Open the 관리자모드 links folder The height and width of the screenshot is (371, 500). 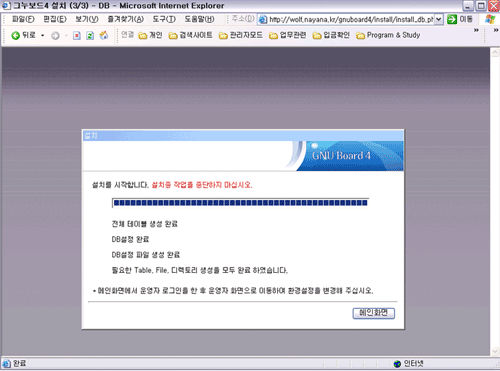point(240,35)
